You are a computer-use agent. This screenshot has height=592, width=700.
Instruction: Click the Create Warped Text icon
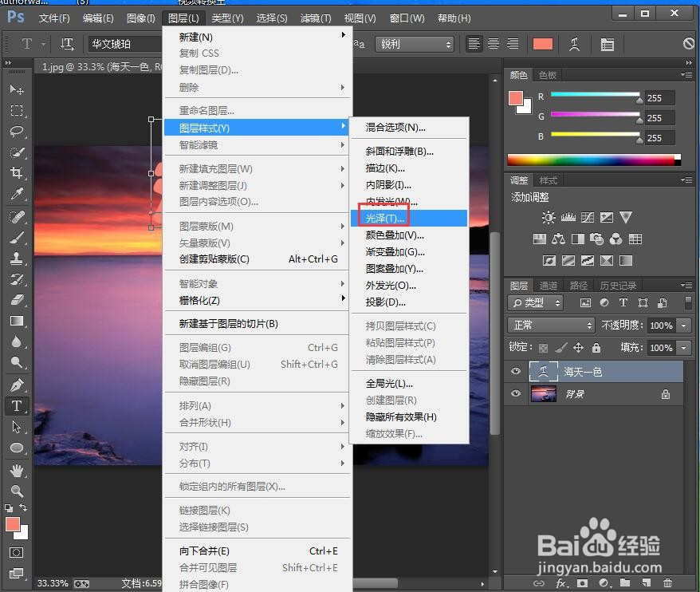575,44
